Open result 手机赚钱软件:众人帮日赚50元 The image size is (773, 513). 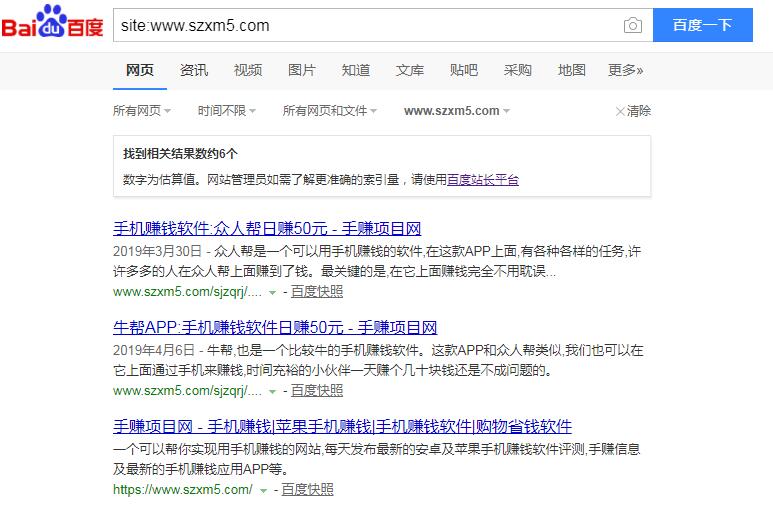point(267,229)
